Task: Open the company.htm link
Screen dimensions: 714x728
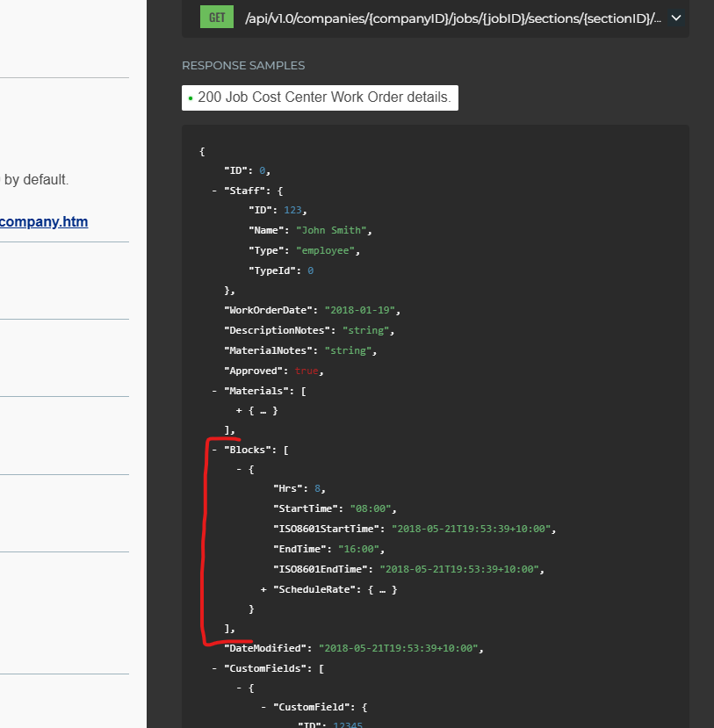Action: click(x=44, y=221)
